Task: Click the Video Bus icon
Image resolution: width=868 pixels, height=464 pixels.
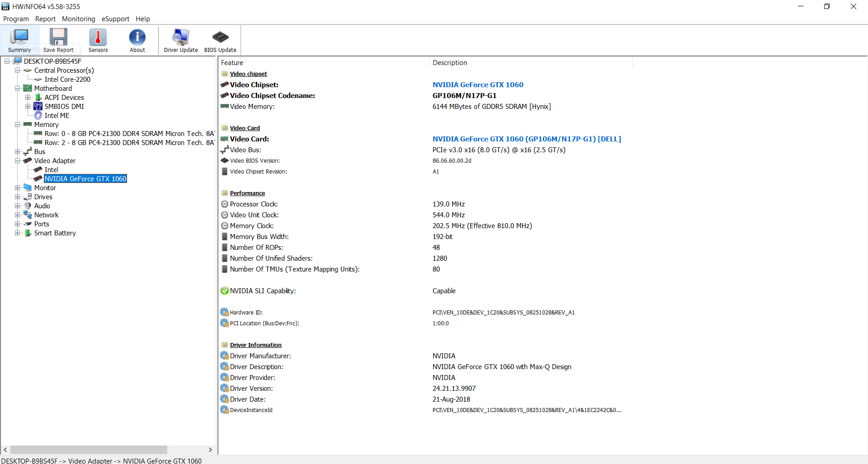Action: [x=225, y=150]
